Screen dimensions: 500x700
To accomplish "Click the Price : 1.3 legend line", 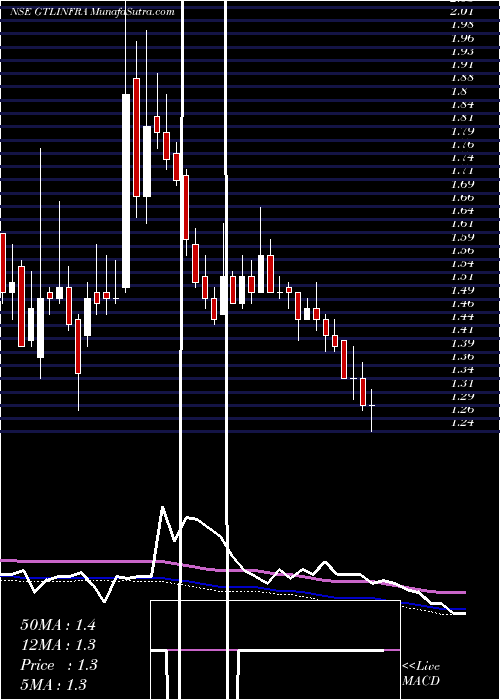I will click(x=58, y=665).
